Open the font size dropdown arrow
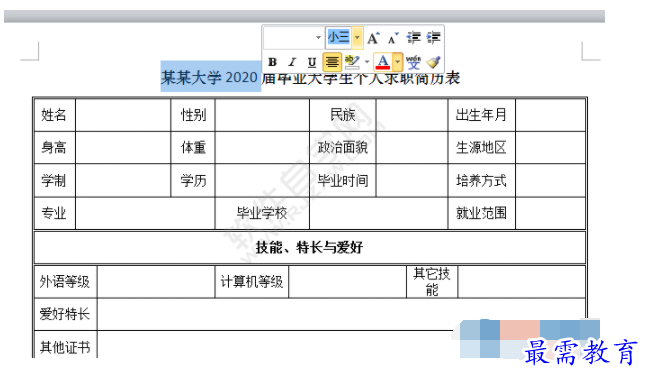646x384 pixels. pos(357,38)
